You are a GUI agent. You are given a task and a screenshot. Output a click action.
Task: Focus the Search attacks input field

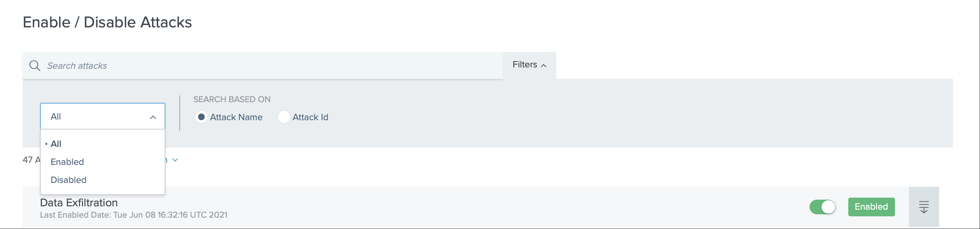click(266, 65)
